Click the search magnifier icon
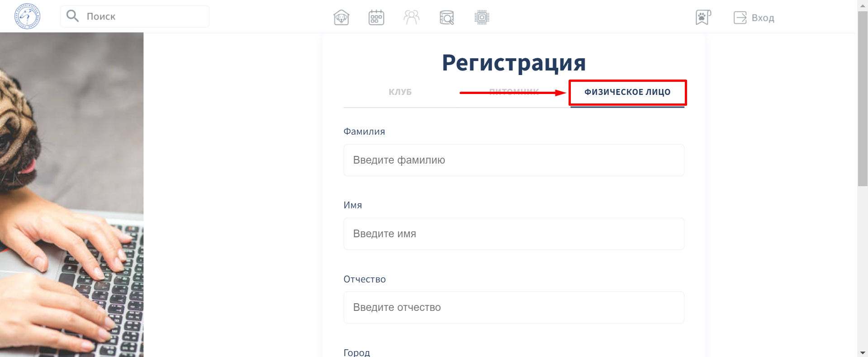 [x=72, y=16]
